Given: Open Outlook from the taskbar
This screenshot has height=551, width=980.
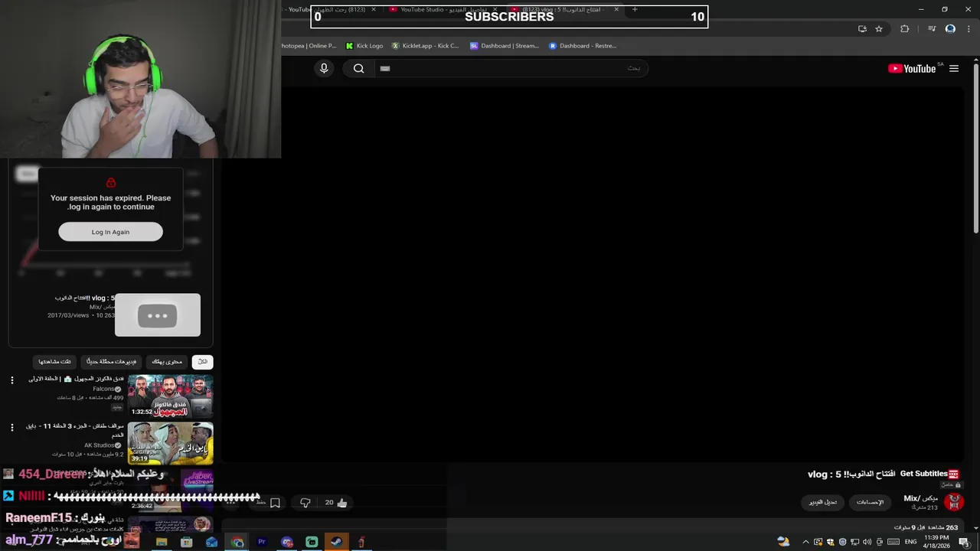Looking at the screenshot, I should [212, 542].
